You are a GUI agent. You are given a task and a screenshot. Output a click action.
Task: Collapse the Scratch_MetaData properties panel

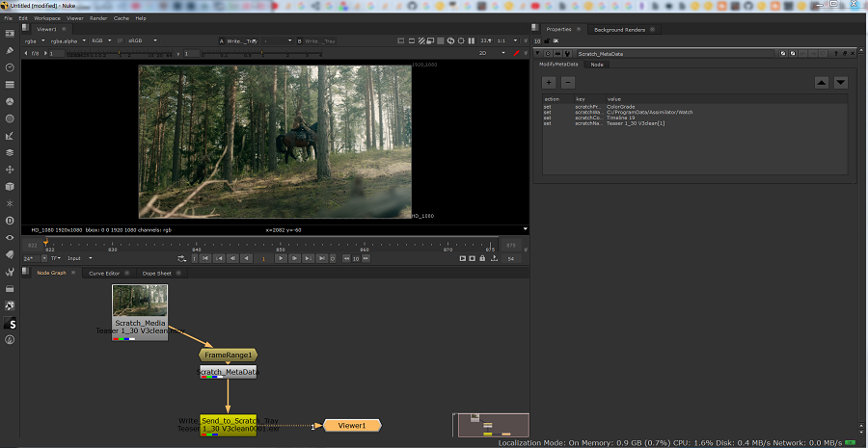(x=538, y=54)
